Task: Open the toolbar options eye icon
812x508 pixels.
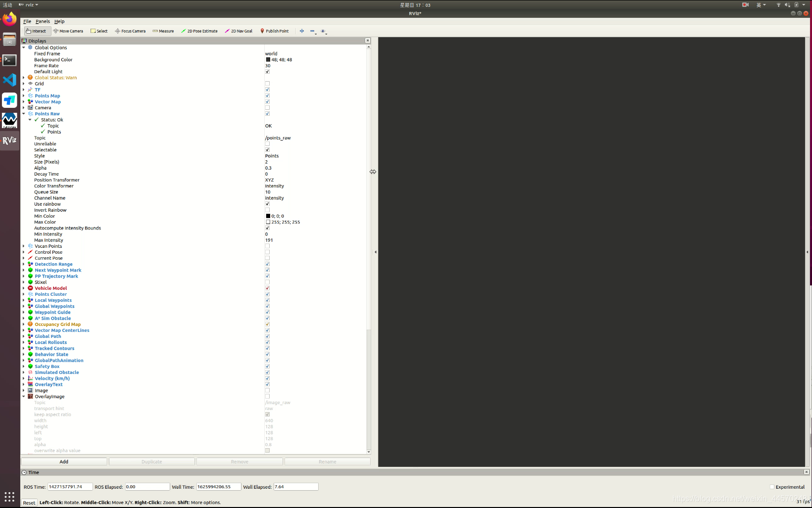Action: [324, 31]
